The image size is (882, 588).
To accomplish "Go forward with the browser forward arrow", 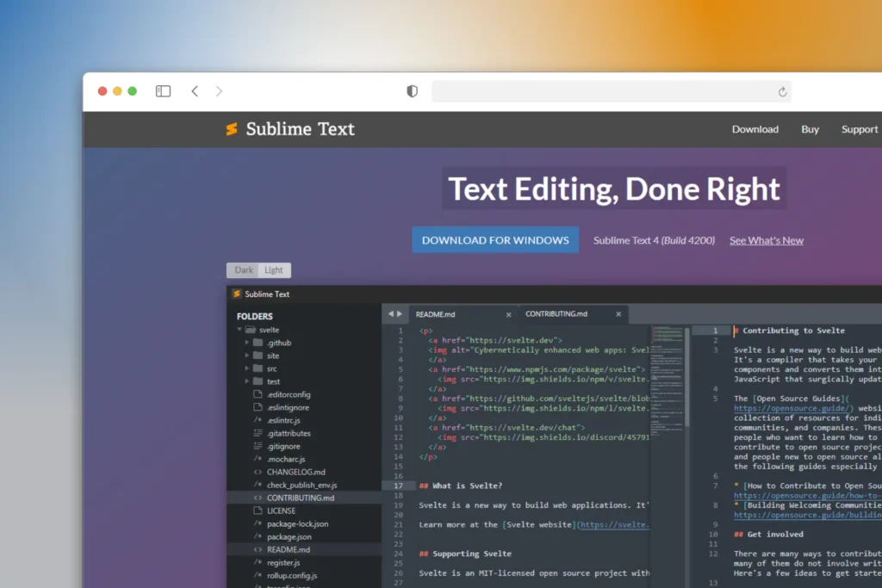I will tap(219, 91).
